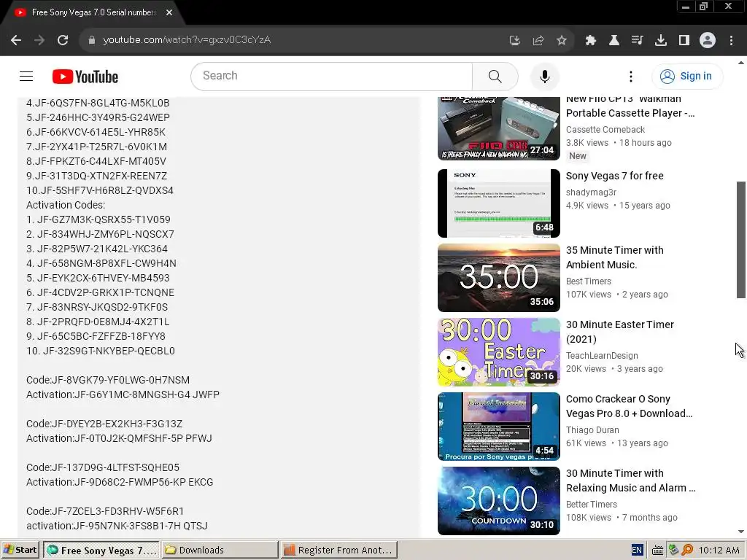The height and width of the screenshot is (560, 747).
Task: Click the Sign in button
Action: (687, 76)
